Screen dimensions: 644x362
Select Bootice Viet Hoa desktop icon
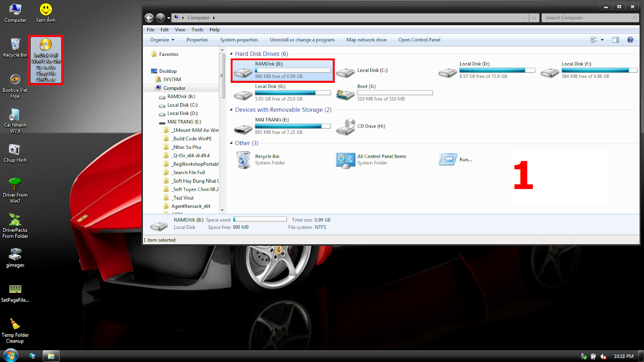click(x=15, y=86)
